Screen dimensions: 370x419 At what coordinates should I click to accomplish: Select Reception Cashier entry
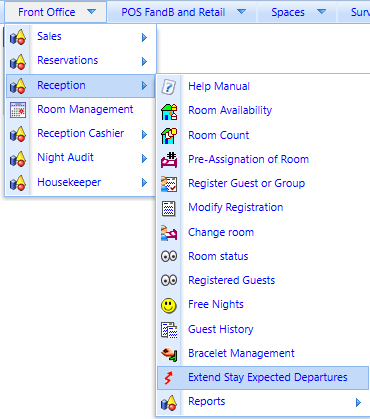81,134
